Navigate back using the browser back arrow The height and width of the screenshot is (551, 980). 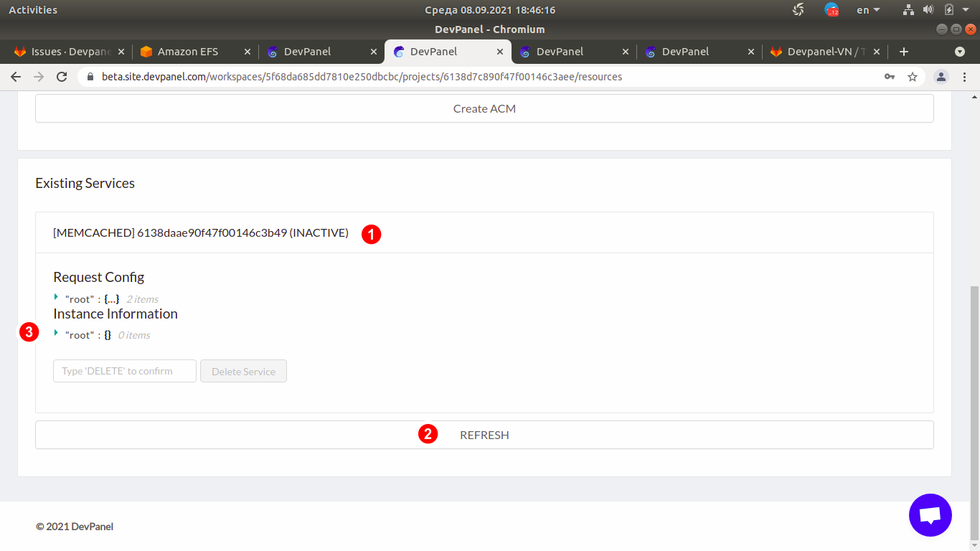click(x=15, y=76)
